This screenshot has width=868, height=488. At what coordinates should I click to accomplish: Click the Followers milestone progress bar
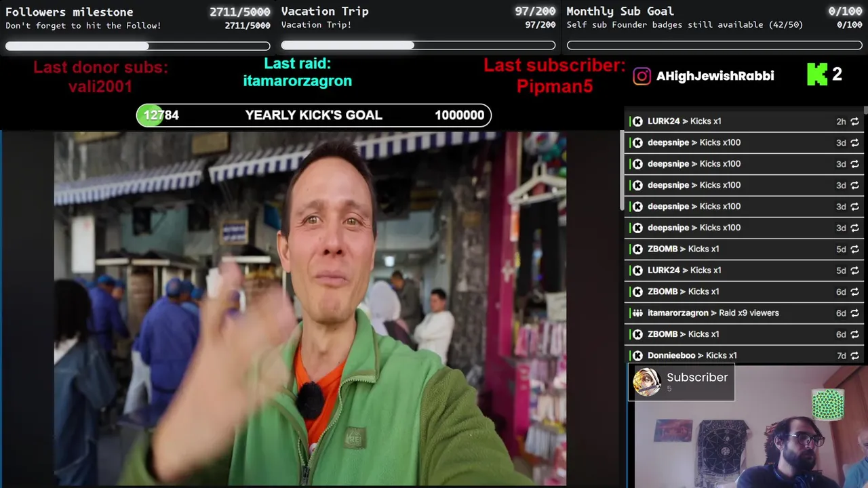138,46
